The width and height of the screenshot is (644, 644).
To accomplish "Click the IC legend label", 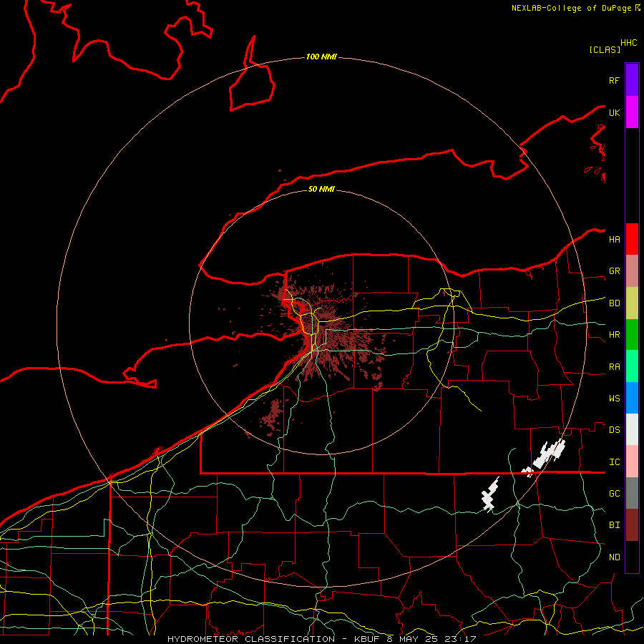I will click(x=614, y=462).
